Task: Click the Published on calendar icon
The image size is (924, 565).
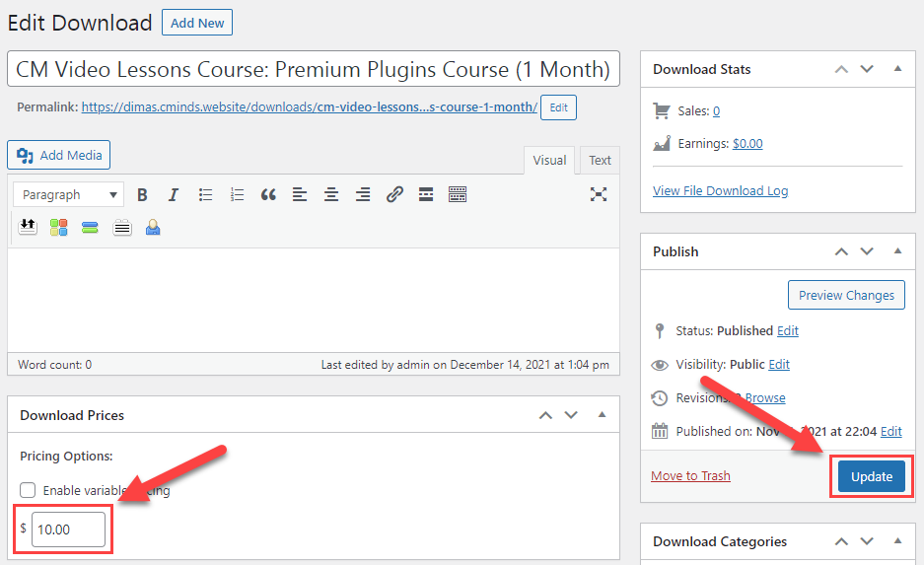Action: coord(660,431)
